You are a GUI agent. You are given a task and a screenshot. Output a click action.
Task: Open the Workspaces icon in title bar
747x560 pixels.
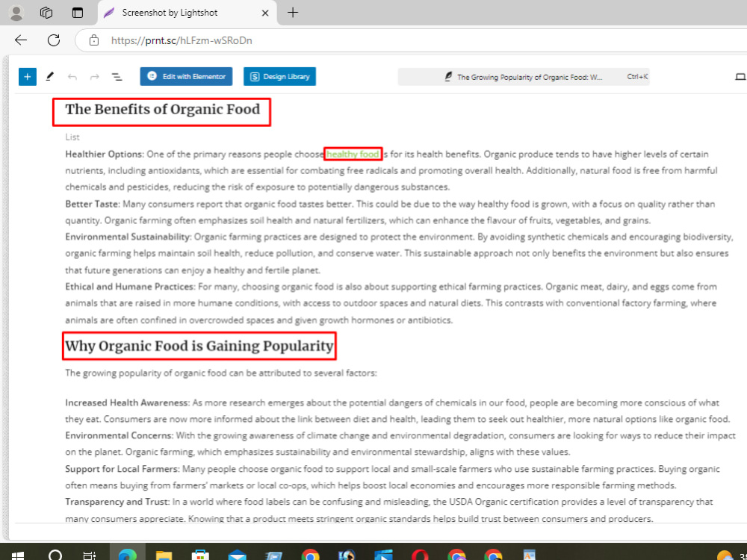[46, 13]
